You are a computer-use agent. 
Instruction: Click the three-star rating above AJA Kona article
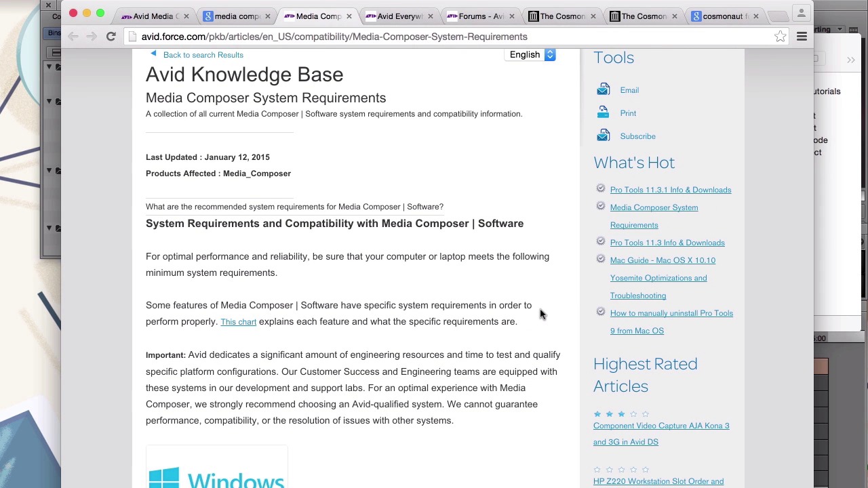click(x=621, y=413)
